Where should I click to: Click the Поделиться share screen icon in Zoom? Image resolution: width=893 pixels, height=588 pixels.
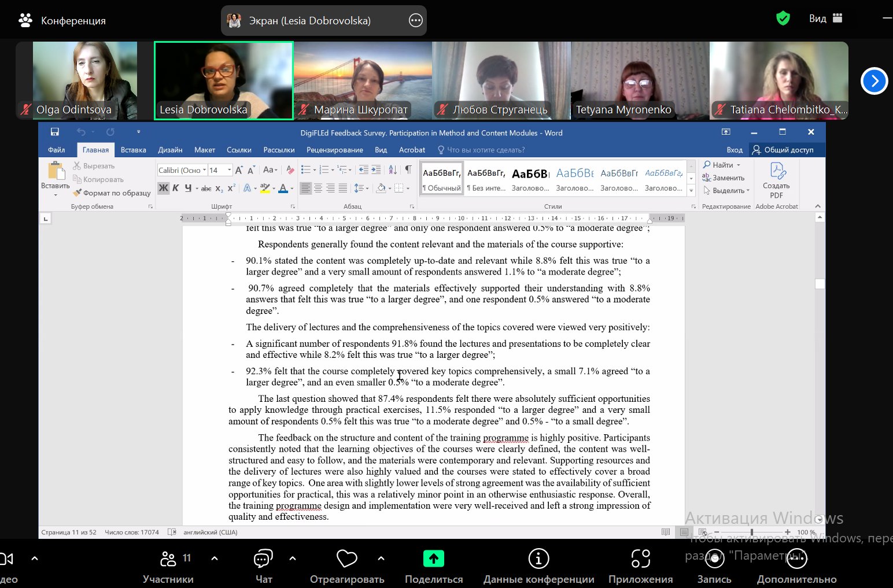[x=434, y=559]
